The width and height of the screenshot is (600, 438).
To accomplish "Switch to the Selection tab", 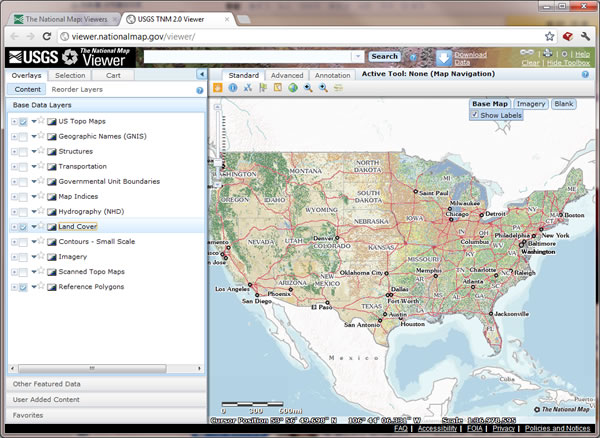I will click(70, 75).
